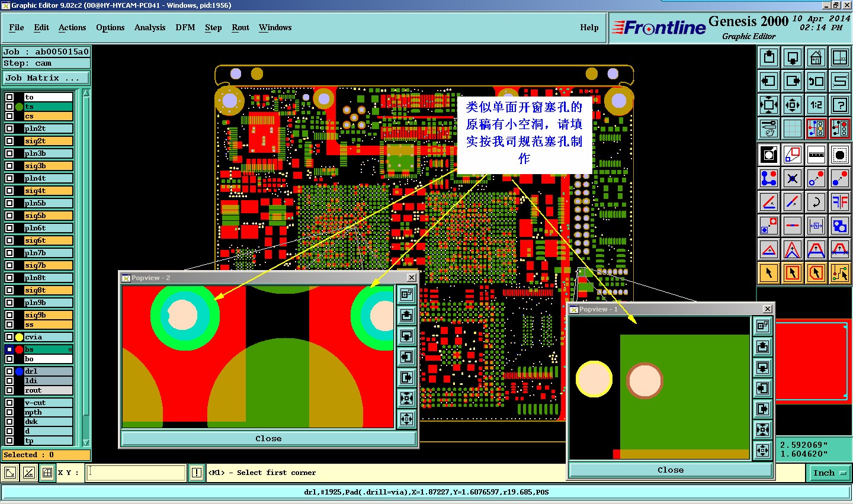Toggle the checkbox for layer sig8t
This screenshot has height=504, width=853.
(9, 290)
